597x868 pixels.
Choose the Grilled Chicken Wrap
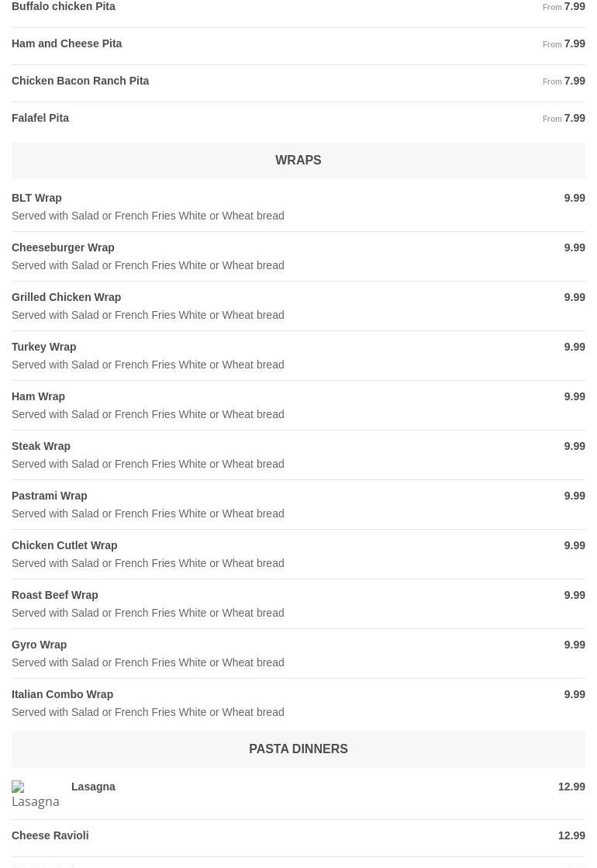click(x=66, y=298)
